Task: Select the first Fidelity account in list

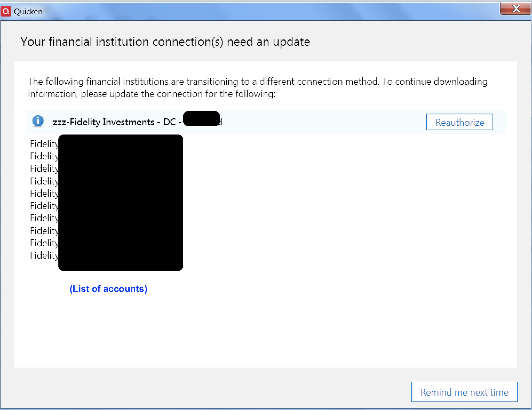Action: click(44, 144)
